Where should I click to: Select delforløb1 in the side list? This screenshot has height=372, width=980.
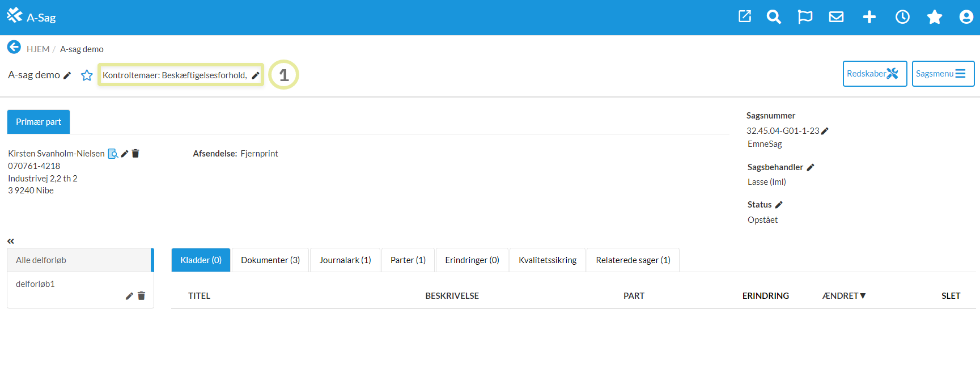35,284
